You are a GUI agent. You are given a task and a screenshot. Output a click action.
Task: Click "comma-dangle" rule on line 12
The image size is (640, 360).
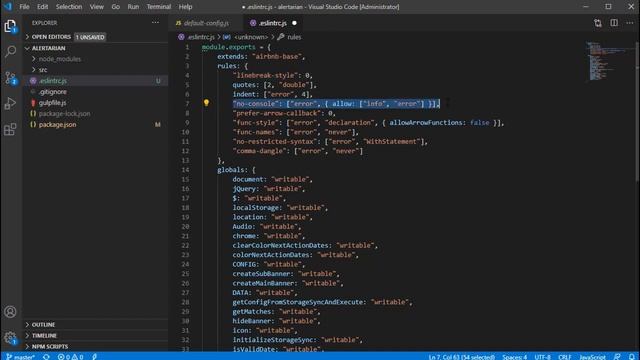pyautogui.click(x=260, y=151)
